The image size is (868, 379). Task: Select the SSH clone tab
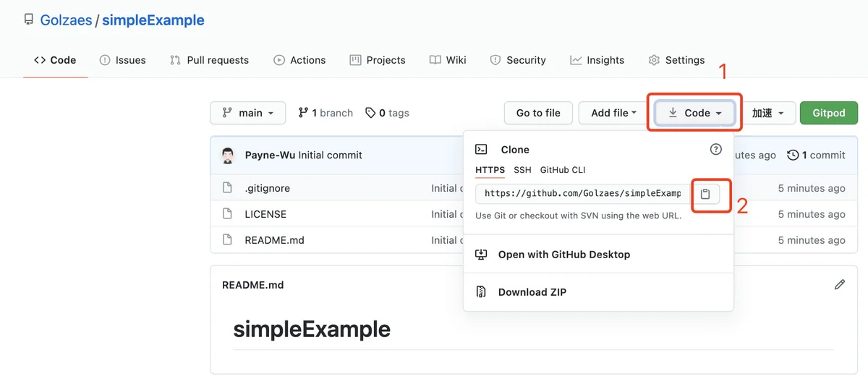pos(522,170)
